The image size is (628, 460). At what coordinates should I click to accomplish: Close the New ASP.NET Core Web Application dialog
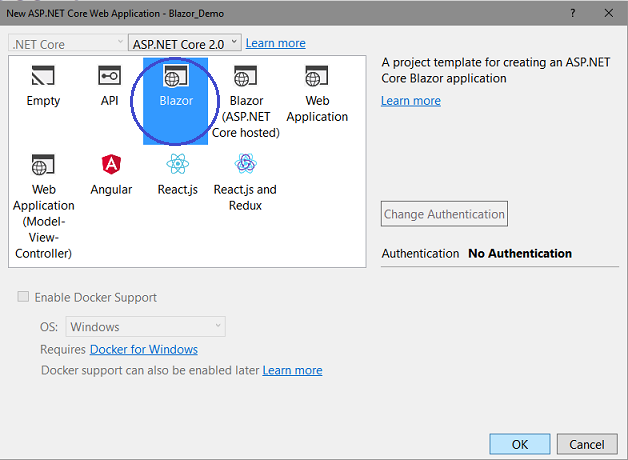tap(609, 13)
